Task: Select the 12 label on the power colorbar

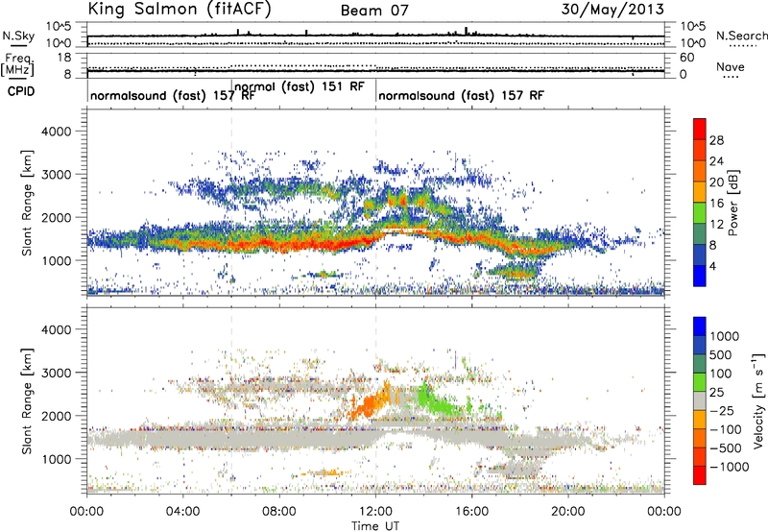Action: click(x=716, y=225)
